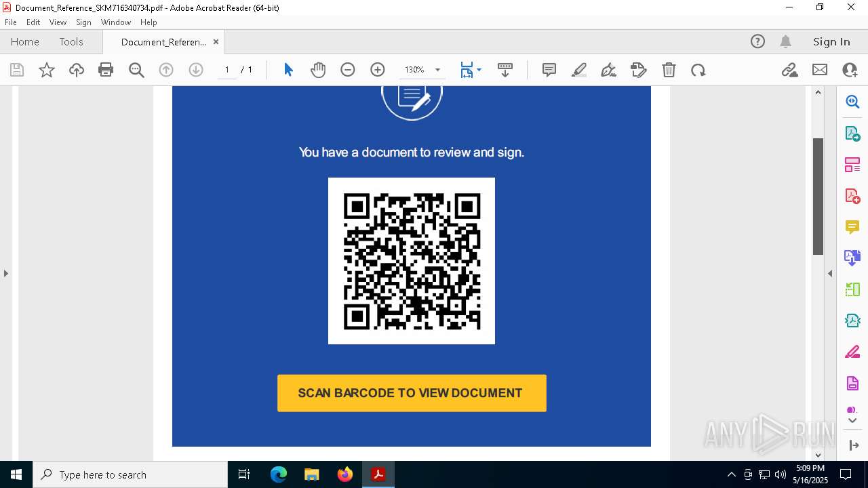The width and height of the screenshot is (868, 488).
Task: Open the sign document pen tool
Action: (609, 70)
